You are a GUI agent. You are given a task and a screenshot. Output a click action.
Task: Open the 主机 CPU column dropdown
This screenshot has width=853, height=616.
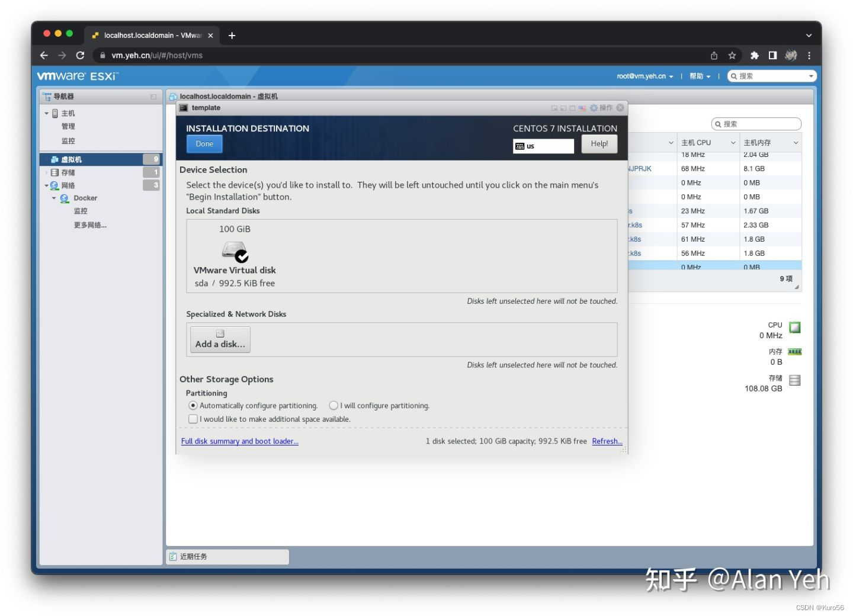(x=733, y=143)
